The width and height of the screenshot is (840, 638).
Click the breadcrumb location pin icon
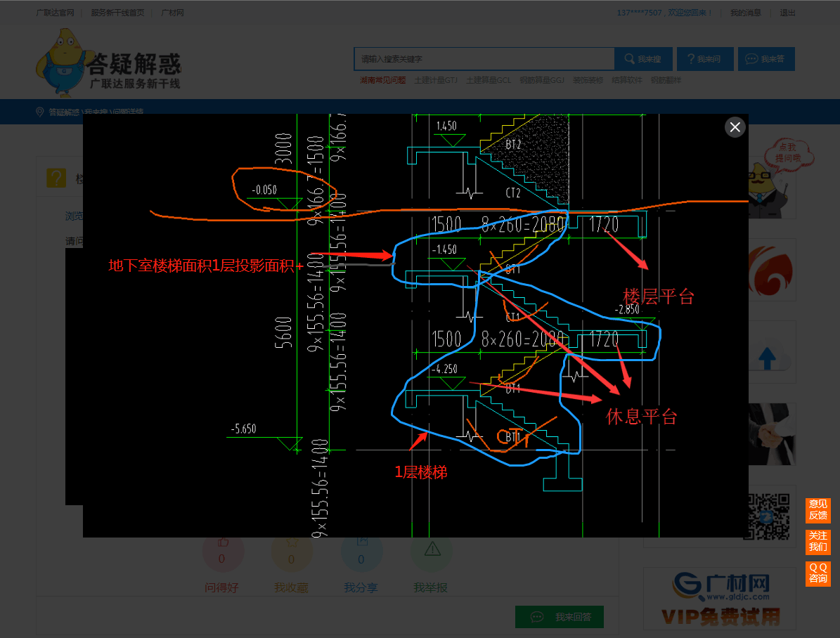(x=39, y=112)
